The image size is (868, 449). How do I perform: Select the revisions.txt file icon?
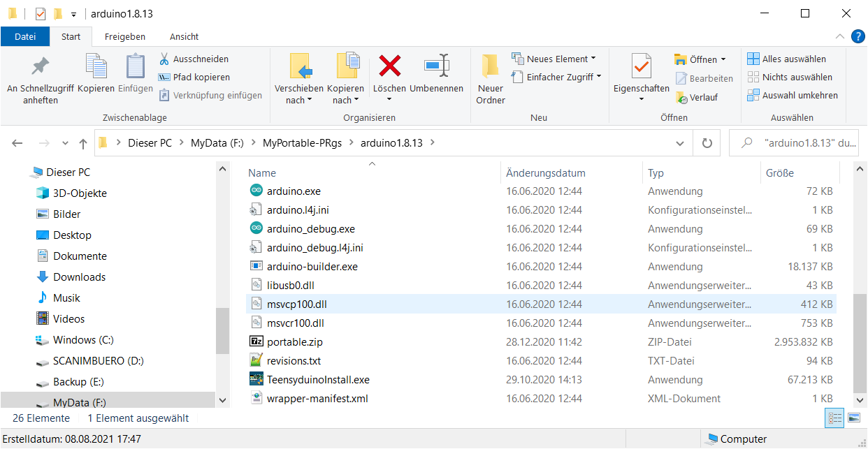(256, 360)
